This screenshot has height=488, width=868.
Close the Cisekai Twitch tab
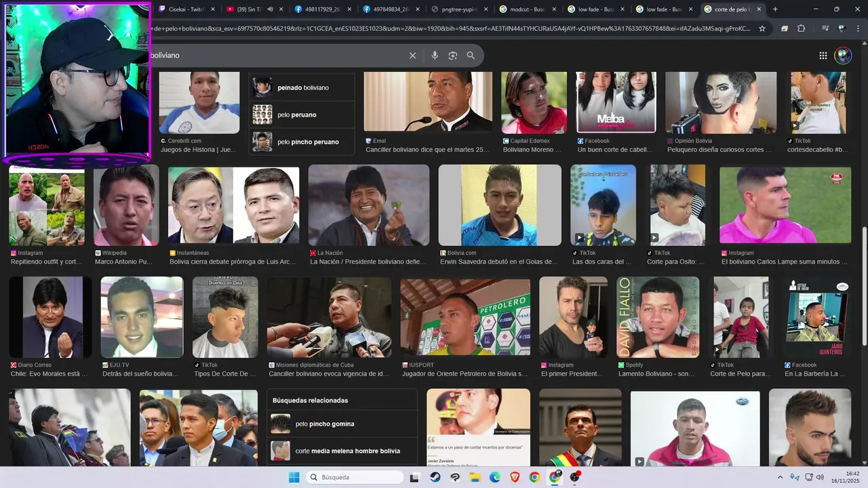point(213,9)
